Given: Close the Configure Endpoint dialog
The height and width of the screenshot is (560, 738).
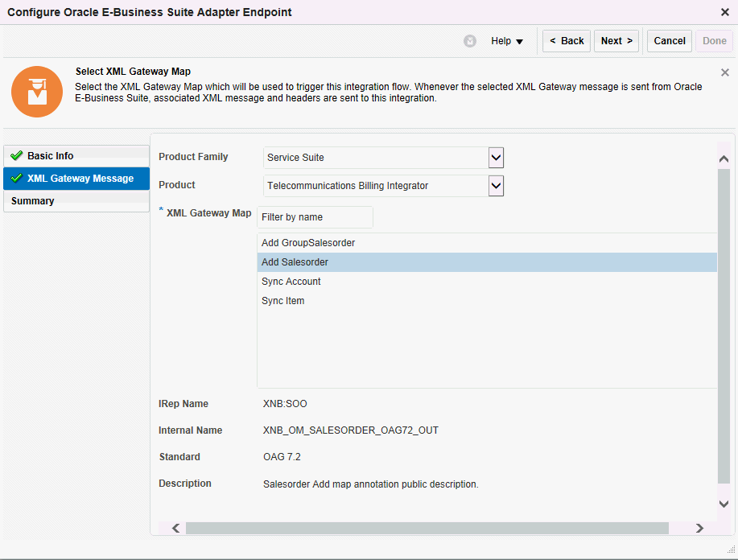Looking at the screenshot, I should (x=724, y=13).
